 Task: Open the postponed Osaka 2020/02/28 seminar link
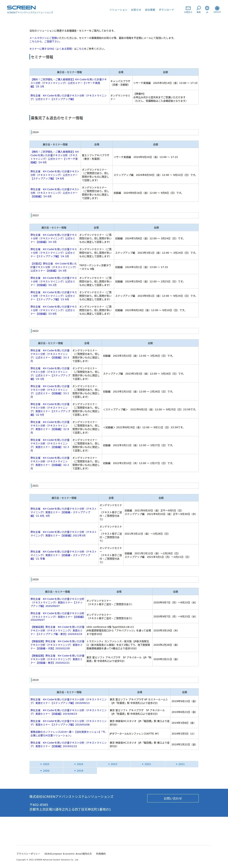click(x=57, y=645)
